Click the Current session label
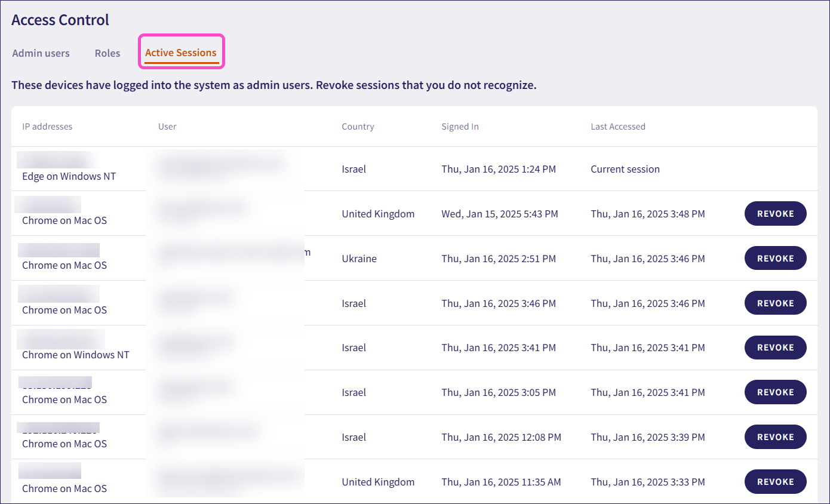This screenshot has width=830, height=504. click(625, 169)
